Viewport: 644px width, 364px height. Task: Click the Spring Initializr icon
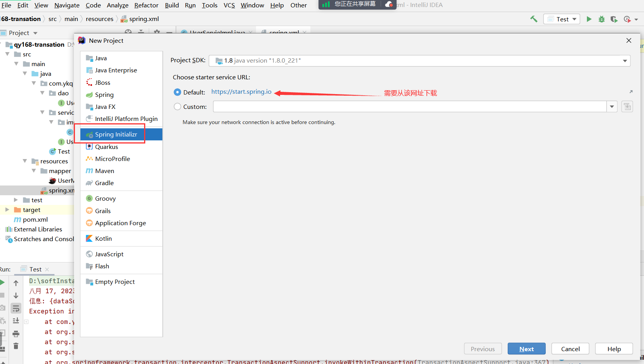coord(89,135)
